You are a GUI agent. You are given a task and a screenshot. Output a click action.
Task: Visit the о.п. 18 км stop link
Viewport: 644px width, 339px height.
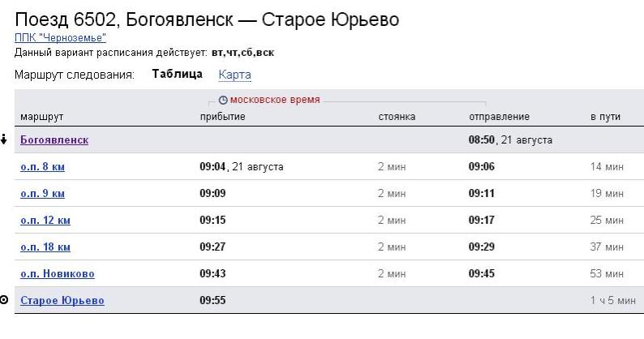pyautogui.click(x=45, y=247)
